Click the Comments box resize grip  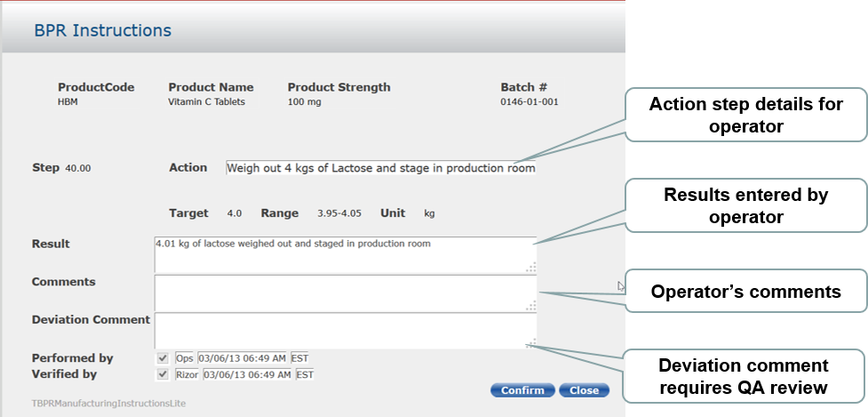click(531, 306)
